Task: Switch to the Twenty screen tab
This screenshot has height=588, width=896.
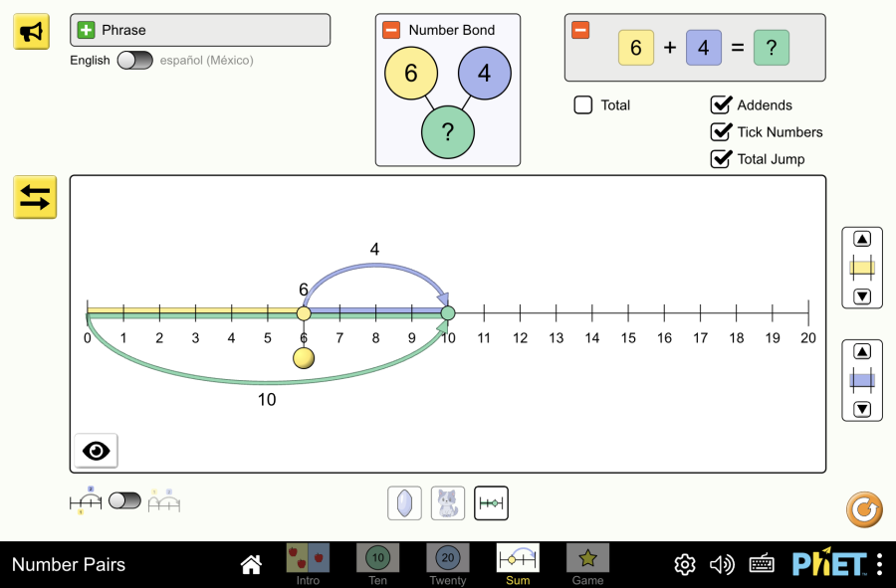Action: [x=447, y=563]
